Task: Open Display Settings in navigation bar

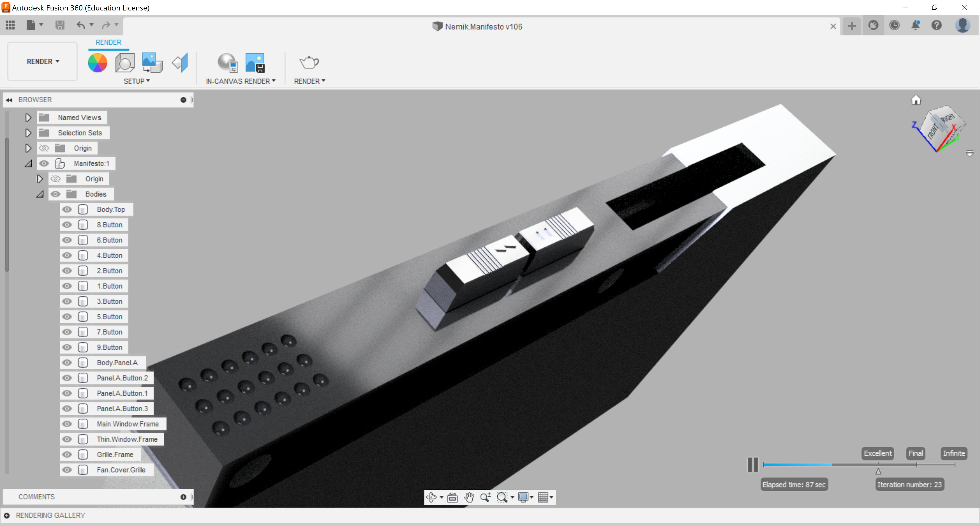Action: click(523, 497)
